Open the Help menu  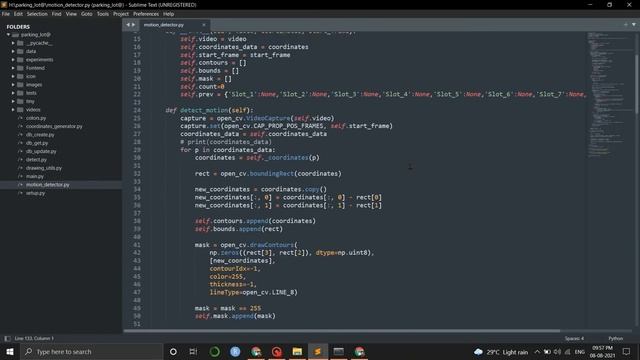click(169, 14)
